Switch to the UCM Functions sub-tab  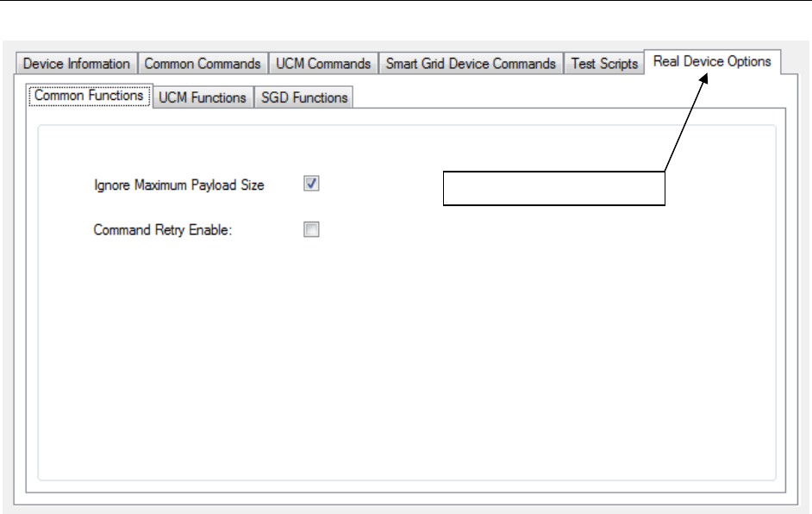point(203,97)
